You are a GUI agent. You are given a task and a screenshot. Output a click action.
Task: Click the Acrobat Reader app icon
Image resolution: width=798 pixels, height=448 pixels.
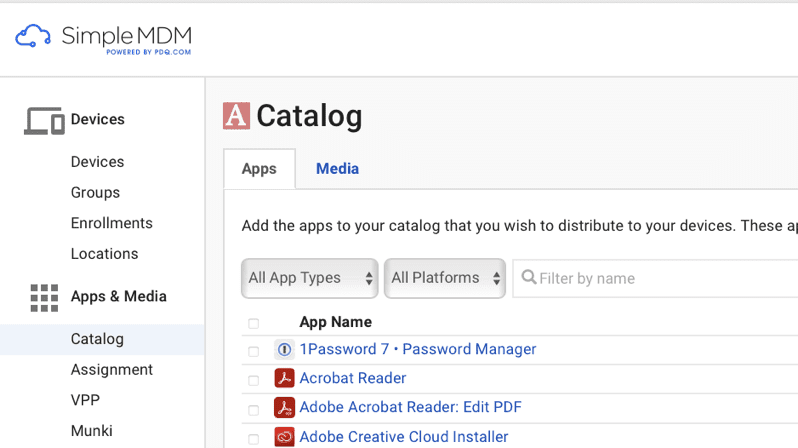(x=284, y=379)
